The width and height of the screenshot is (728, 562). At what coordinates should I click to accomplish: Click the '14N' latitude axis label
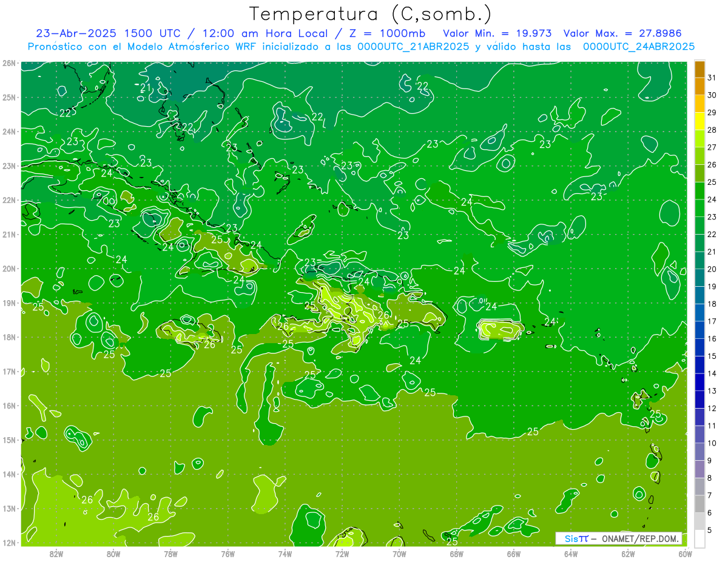[9, 474]
